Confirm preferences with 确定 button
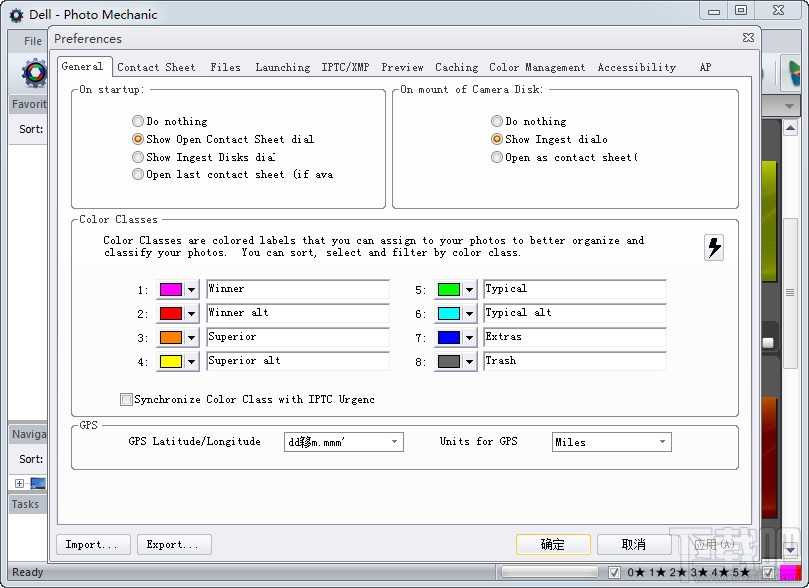 553,544
